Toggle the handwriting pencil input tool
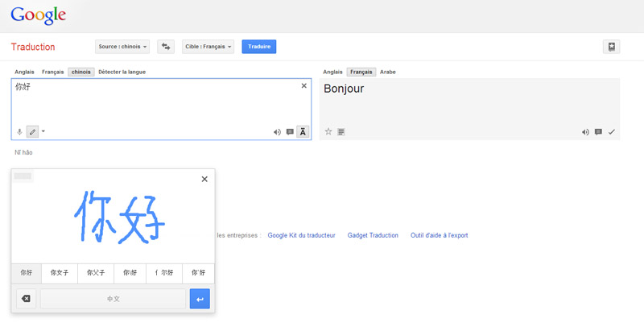 [x=32, y=132]
